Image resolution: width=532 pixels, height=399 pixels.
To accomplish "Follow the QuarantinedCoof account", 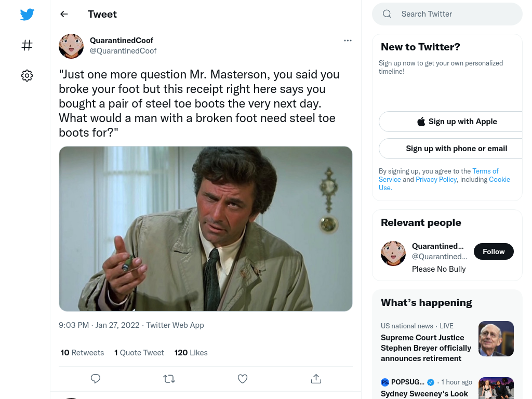I will (494, 251).
